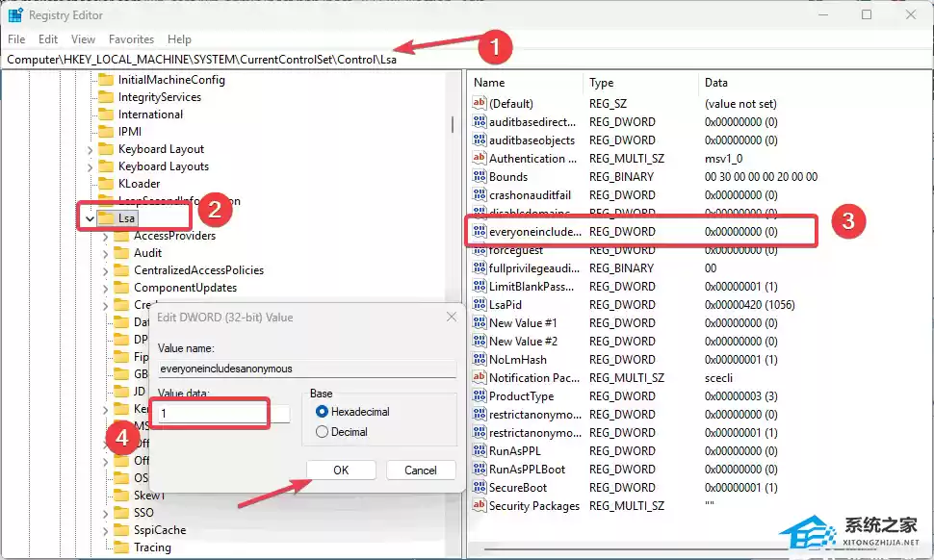934x560 pixels.
Task: Cancel the Edit DWORD dialog
Action: click(421, 471)
